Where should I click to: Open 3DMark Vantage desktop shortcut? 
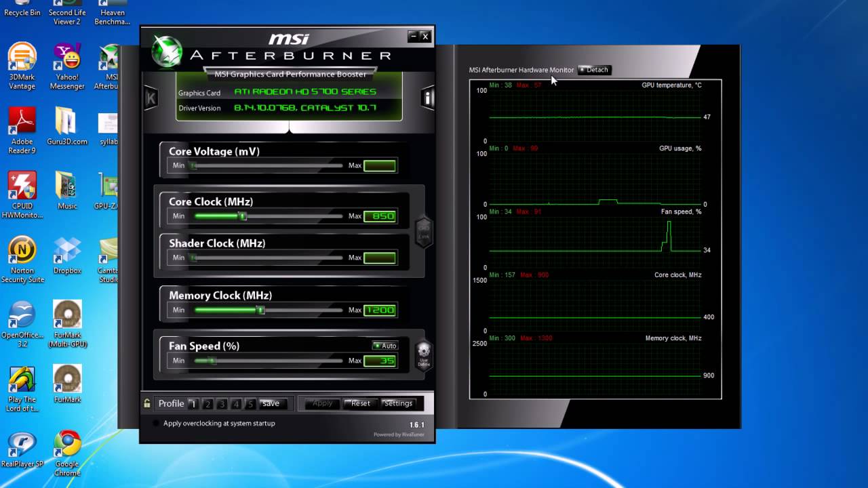click(x=22, y=66)
